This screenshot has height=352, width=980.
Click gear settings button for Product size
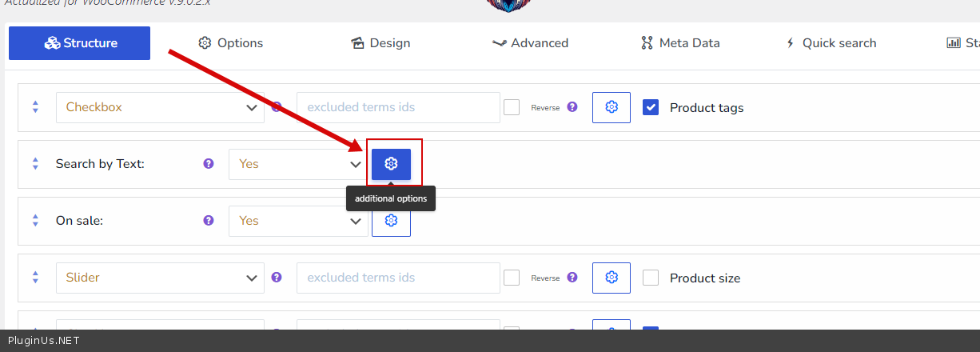612,278
